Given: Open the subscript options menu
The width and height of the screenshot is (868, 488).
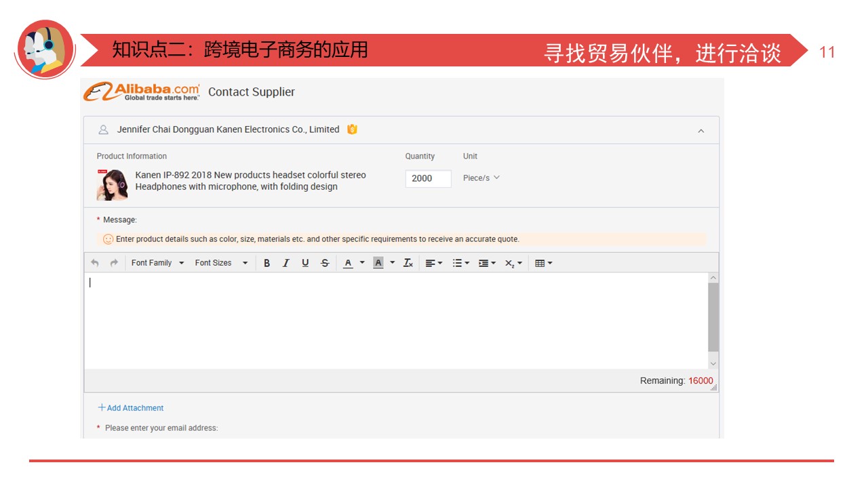Looking at the screenshot, I should pyautogui.click(x=513, y=263).
